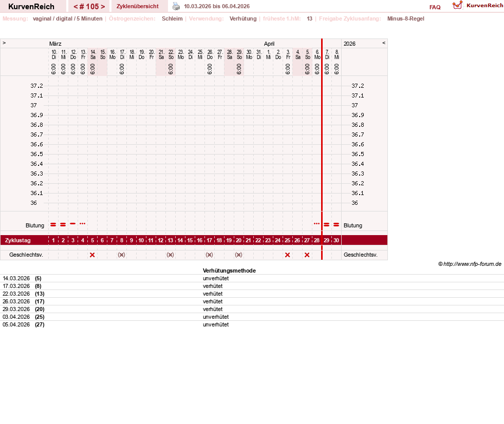The image size is (504, 424).
Task: Click the printer icon
Action: click(x=176, y=6)
